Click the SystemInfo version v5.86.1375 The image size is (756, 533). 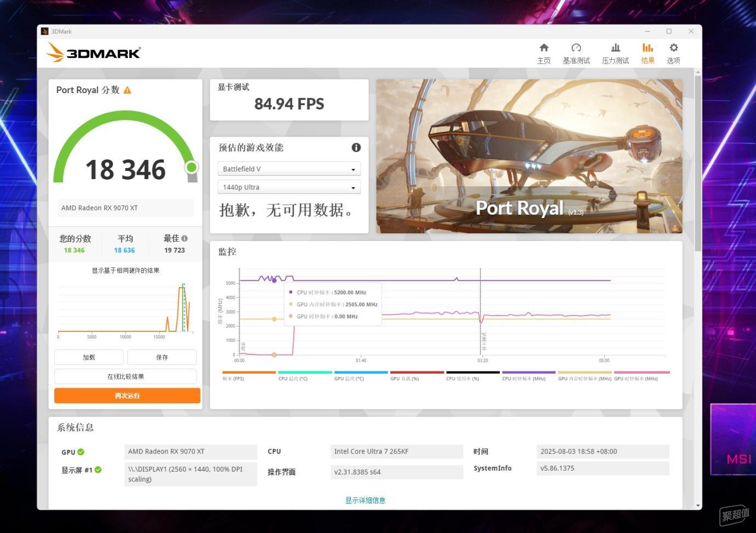[x=603, y=468]
